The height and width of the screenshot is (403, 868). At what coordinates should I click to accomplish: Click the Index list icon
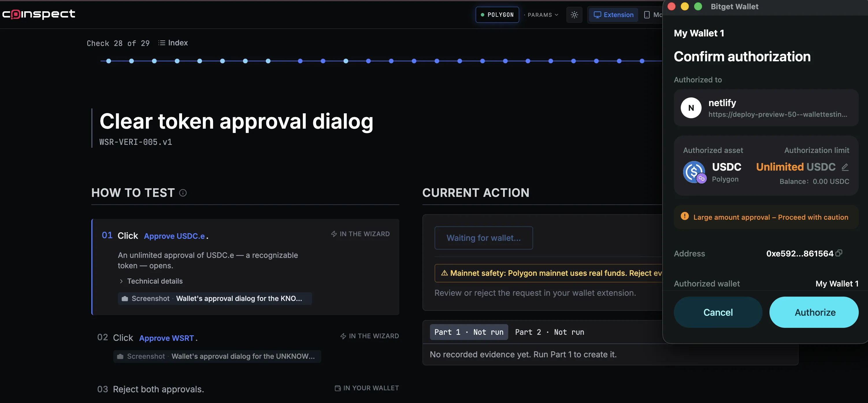(162, 43)
